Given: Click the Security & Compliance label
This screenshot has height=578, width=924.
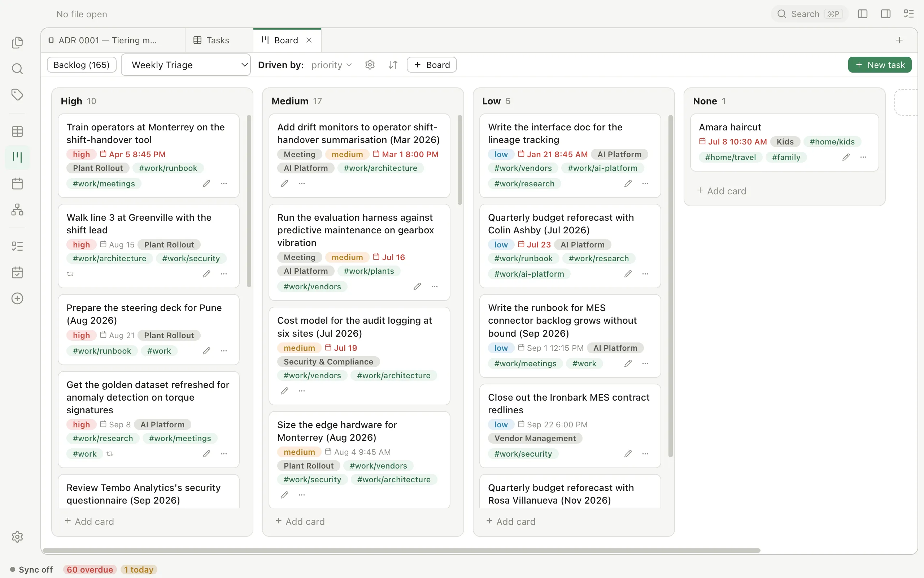Looking at the screenshot, I should point(328,362).
